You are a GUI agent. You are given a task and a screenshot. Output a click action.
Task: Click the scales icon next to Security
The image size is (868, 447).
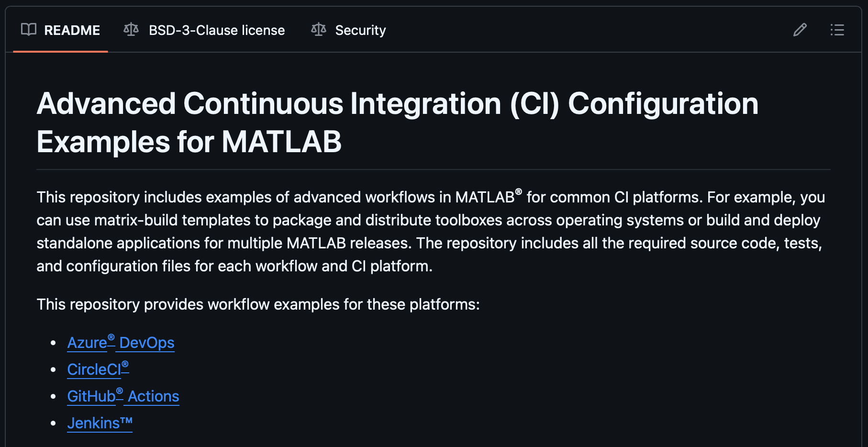coord(318,30)
